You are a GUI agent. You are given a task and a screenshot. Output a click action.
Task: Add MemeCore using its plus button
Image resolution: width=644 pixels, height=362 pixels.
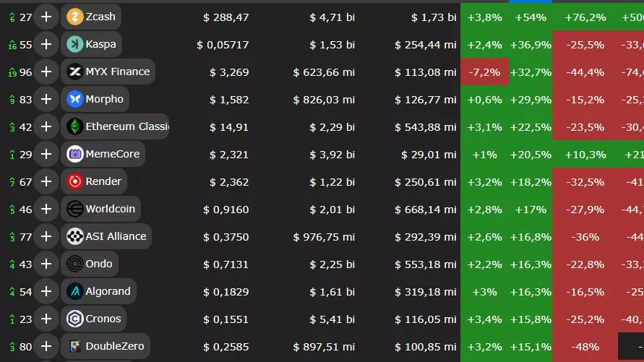46,154
